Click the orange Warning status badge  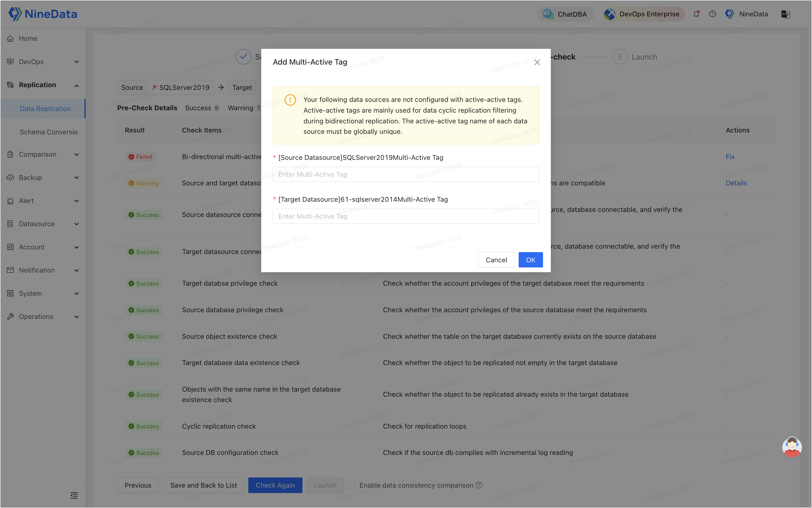pos(144,183)
